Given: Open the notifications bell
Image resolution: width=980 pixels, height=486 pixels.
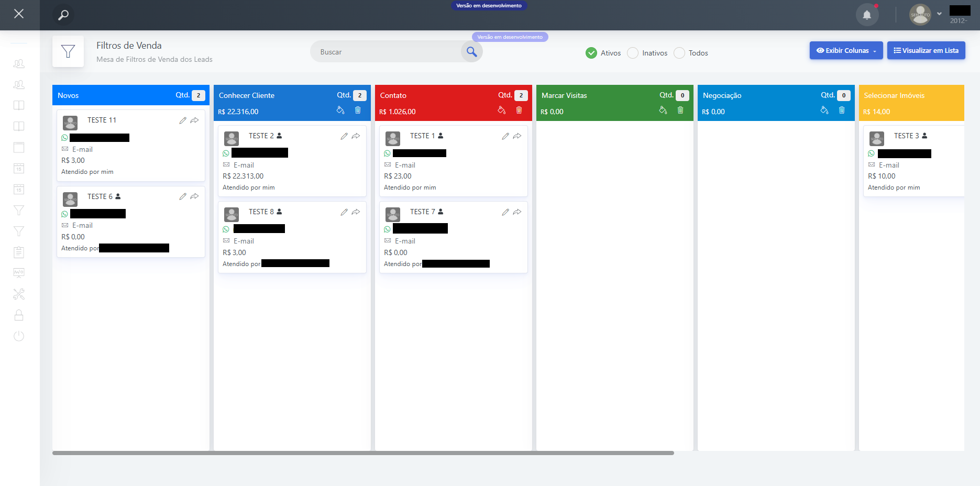Looking at the screenshot, I should (867, 15).
